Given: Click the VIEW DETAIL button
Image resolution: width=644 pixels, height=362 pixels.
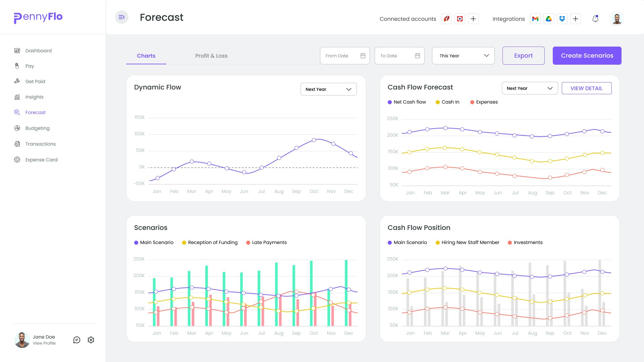Looking at the screenshot, I should click(586, 88).
